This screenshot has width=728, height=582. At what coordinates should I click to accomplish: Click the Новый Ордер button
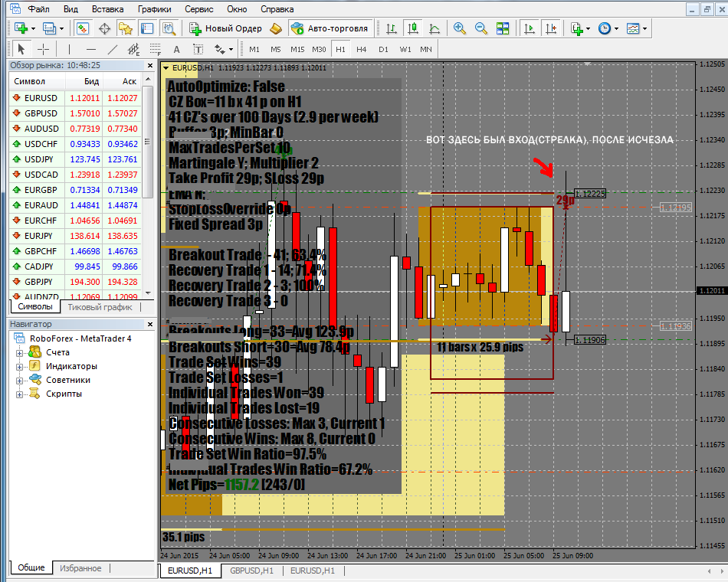click(226, 28)
